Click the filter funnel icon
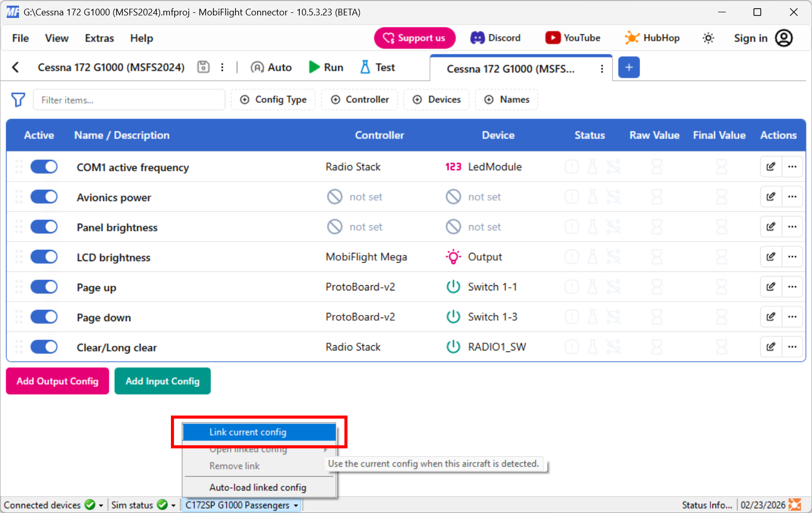This screenshot has width=812, height=513. pos(18,100)
